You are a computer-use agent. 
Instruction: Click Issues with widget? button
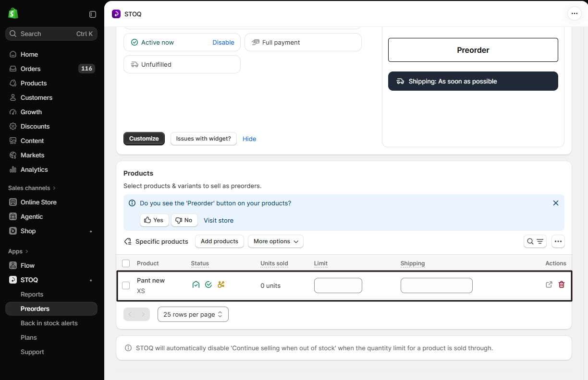coord(204,139)
